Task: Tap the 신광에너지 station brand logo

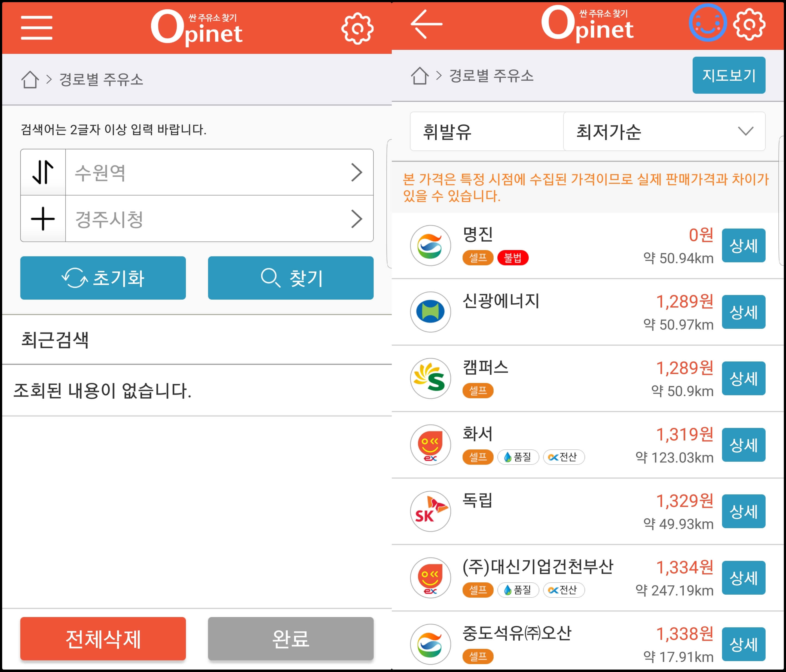Action: [x=430, y=312]
